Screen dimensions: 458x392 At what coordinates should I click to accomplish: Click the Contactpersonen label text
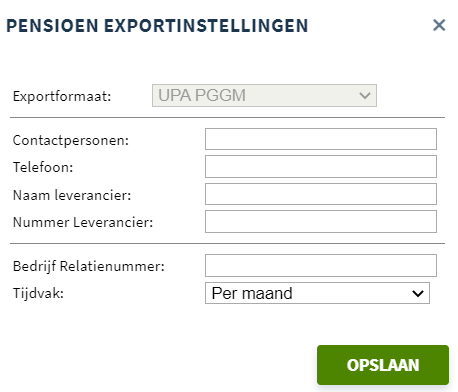pos(71,140)
